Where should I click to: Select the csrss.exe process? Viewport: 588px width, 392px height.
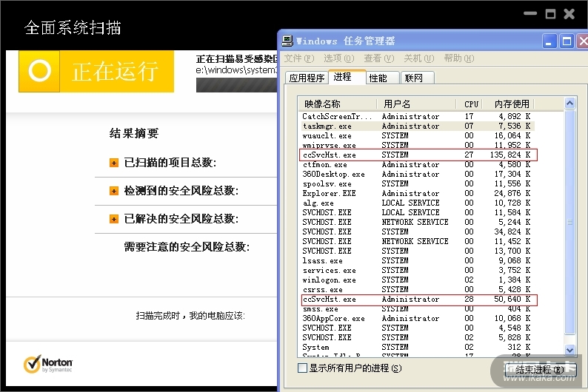click(x=417, y=290)
